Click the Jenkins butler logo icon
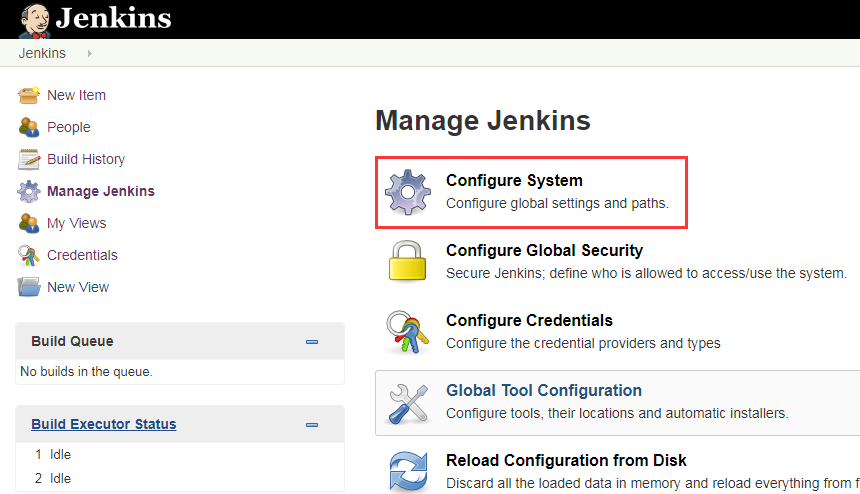Screen dimensions: 860x494 click(x=35, y=20)
